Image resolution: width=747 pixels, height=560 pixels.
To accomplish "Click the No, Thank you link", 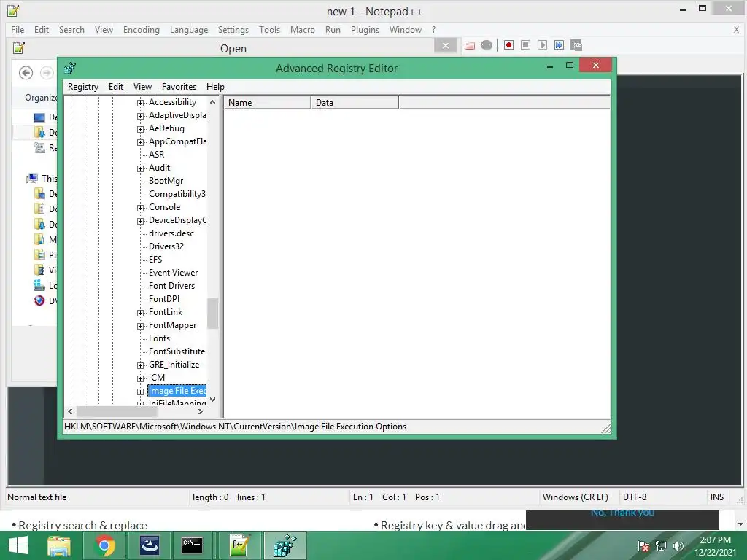I will pos(622,513).
